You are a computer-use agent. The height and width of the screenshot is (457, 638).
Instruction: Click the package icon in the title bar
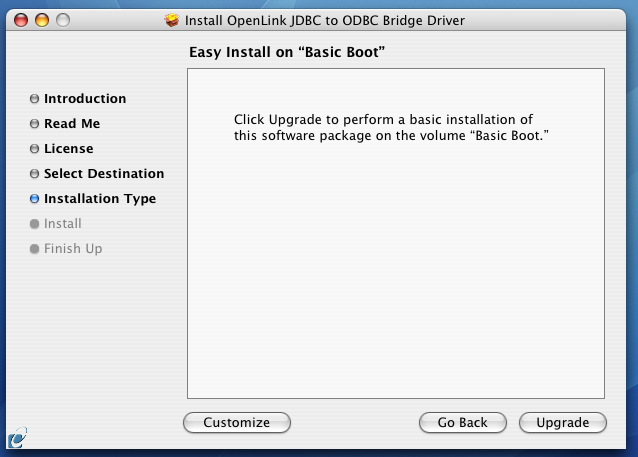[x=172, y=20]
